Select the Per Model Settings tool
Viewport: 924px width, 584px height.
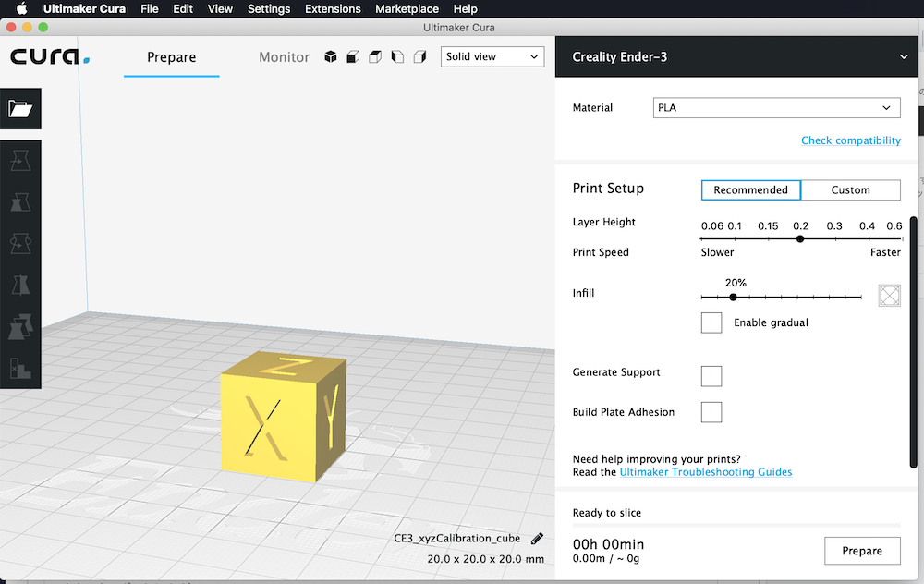[x=20, y=326]
